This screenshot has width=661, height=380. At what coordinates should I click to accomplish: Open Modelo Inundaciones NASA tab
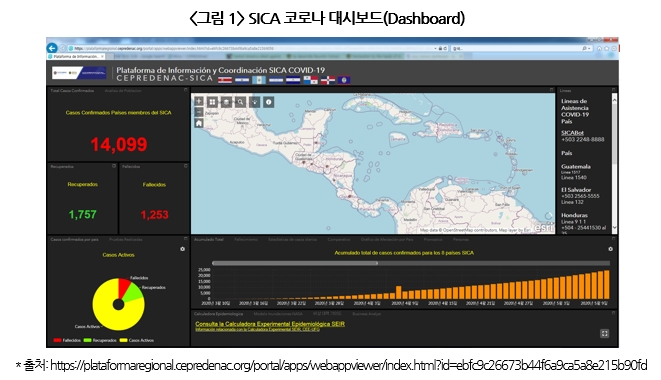click(278, 314)
